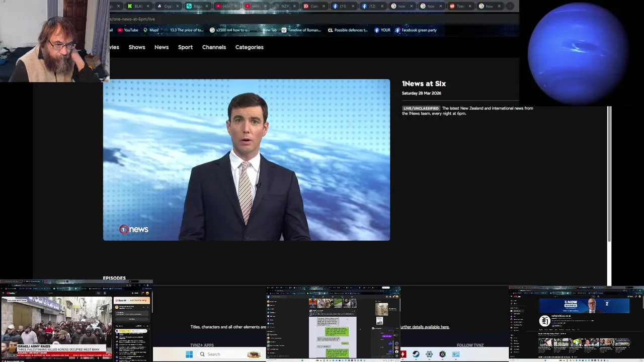Viewport: 644px width, 362px height.
Task: Click the LIVE/UNCLASSIFIED badge
Action: pyautogui.click(x=421, y=109)
